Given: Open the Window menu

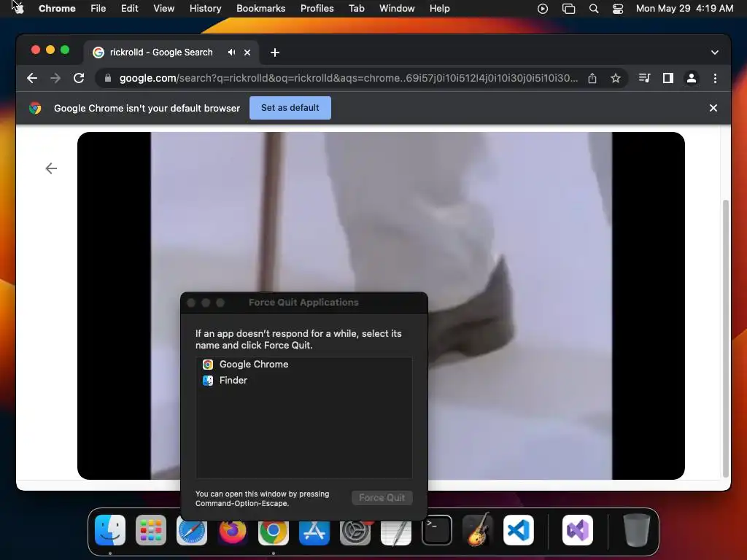Looking at the screenshot, I should point(397,8).
